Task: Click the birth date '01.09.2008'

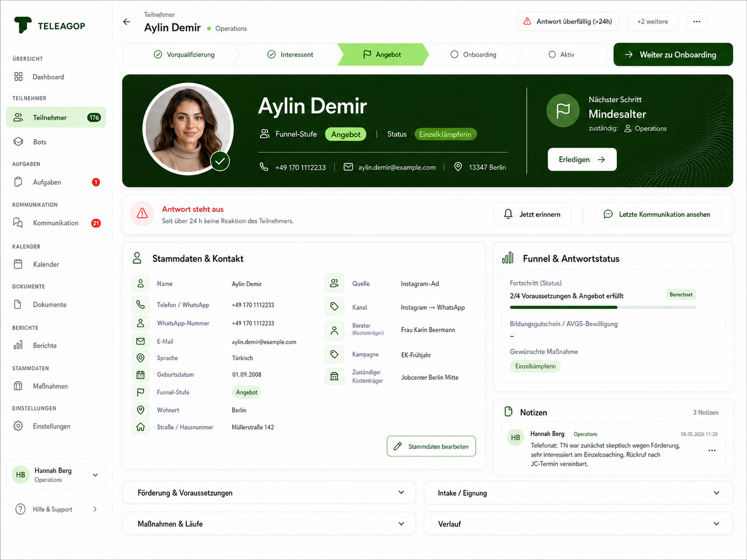Action: [247, 375]
